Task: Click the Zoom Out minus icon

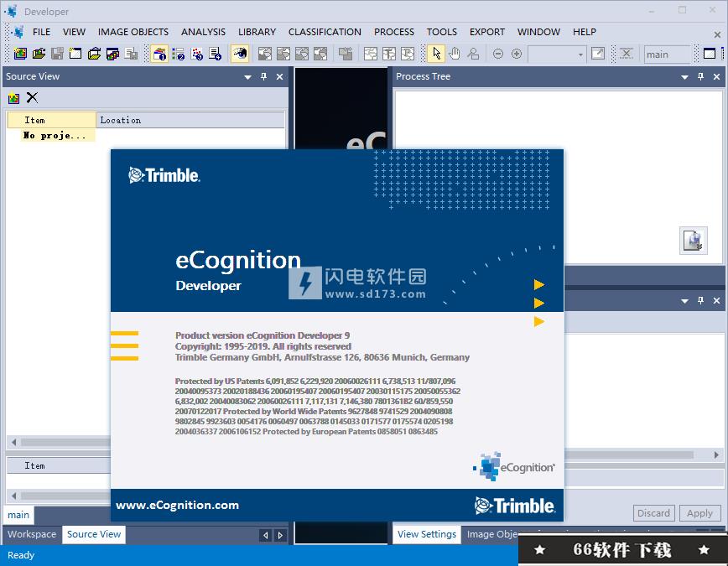Action: point(497,54)
